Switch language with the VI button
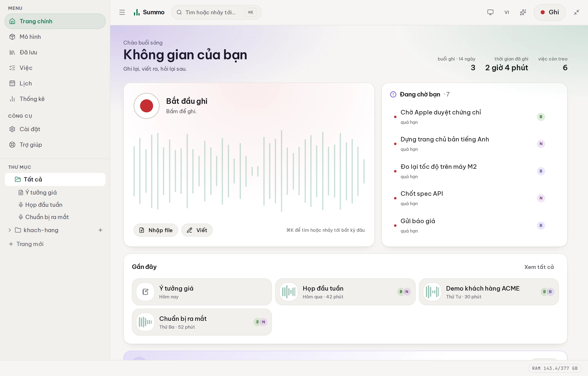Screen dimensions: 588x376 [507, 12]
